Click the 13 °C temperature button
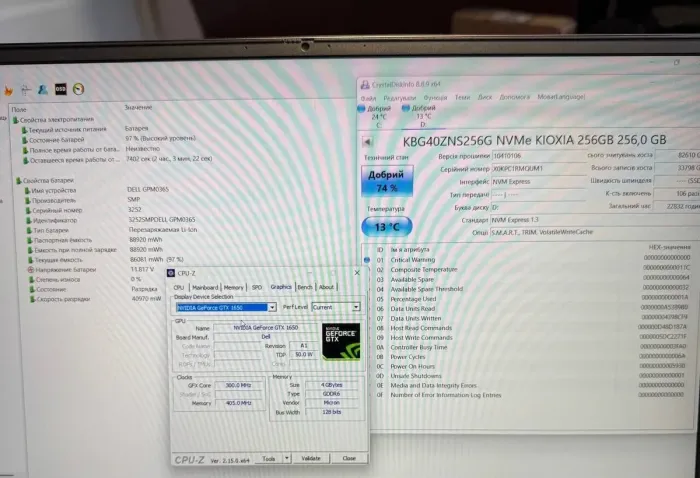 387,227
